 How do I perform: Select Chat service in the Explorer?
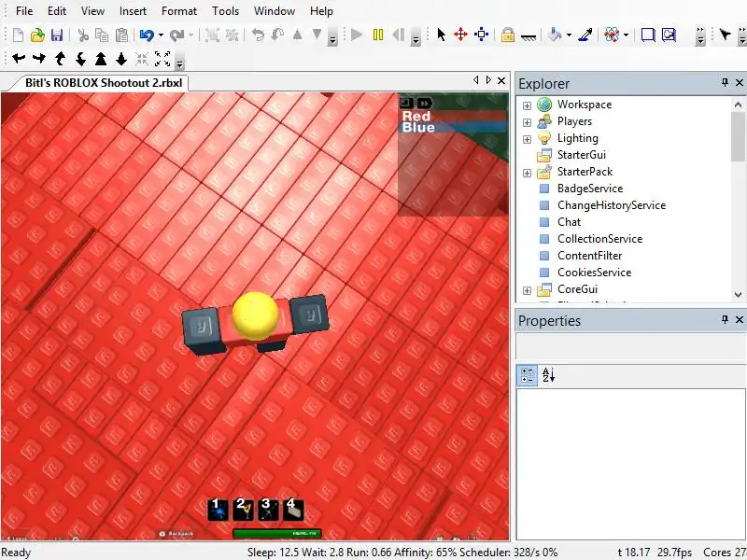[x=569, y=222]
